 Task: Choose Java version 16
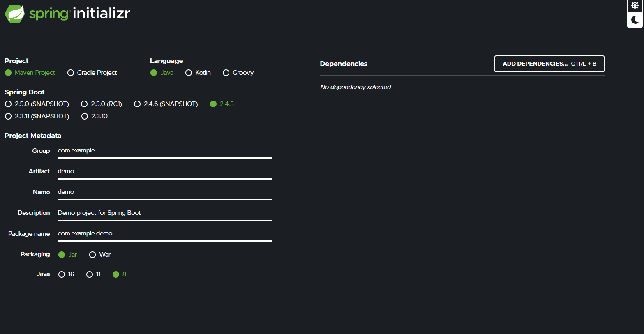click(x=66, y=274)
